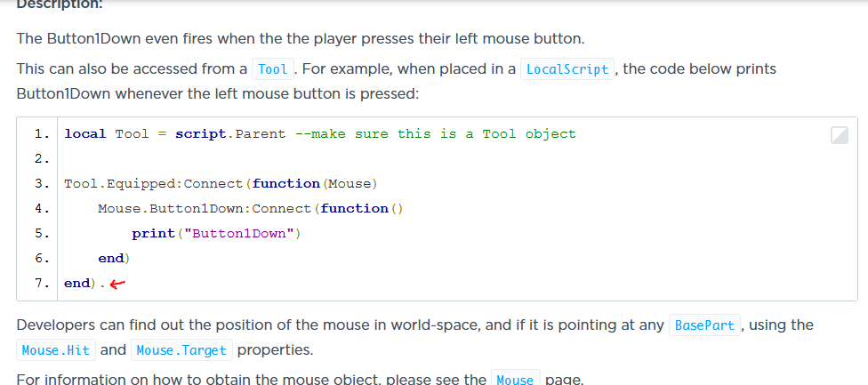Open the LocalScript link

pyautogui.click(x=567, y=69)
